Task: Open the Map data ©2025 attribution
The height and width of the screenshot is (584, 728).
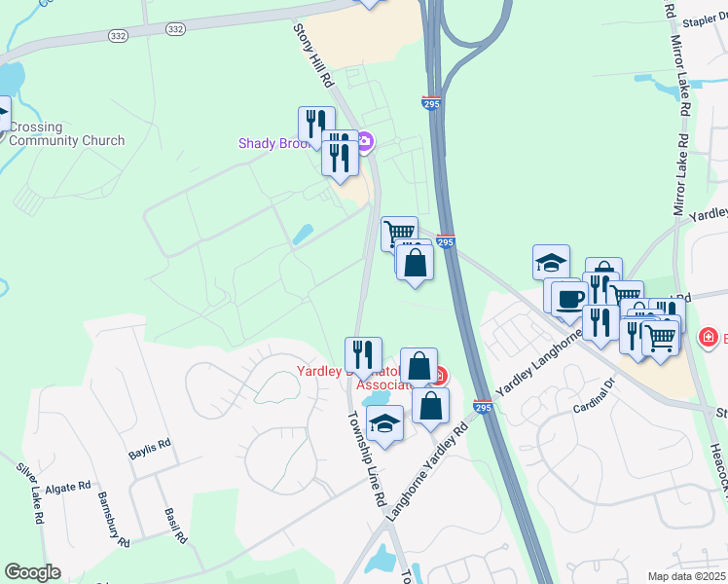Action: (686, 576)
